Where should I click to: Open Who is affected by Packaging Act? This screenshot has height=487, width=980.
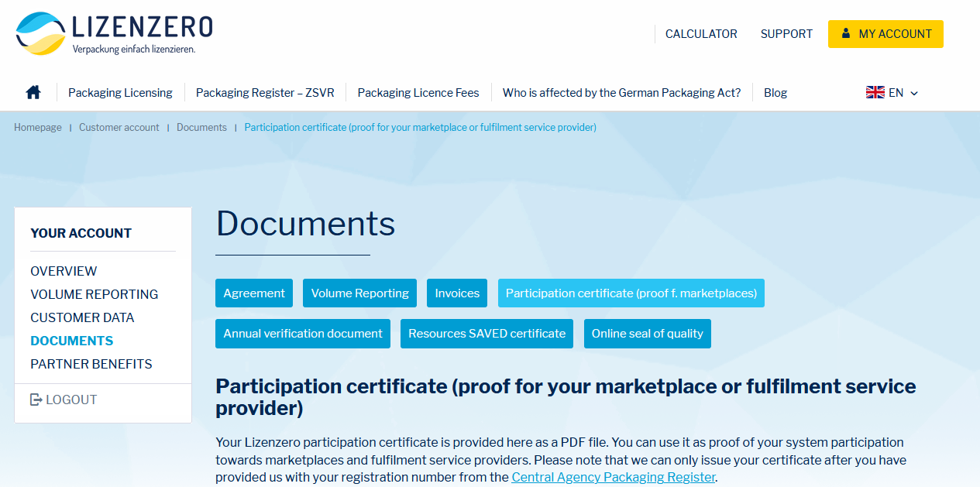pos(621,93)
